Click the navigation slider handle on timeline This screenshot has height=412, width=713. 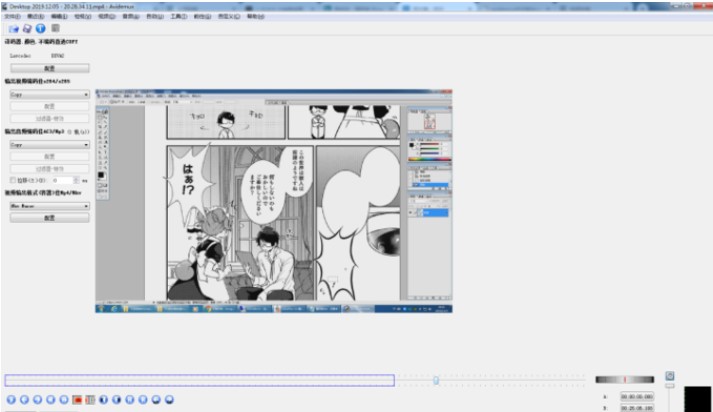436,380
